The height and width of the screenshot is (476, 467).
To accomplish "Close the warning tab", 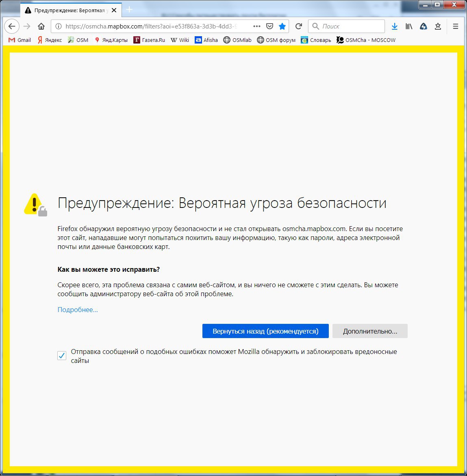I will pyautogui.click(x=114, y=10).
